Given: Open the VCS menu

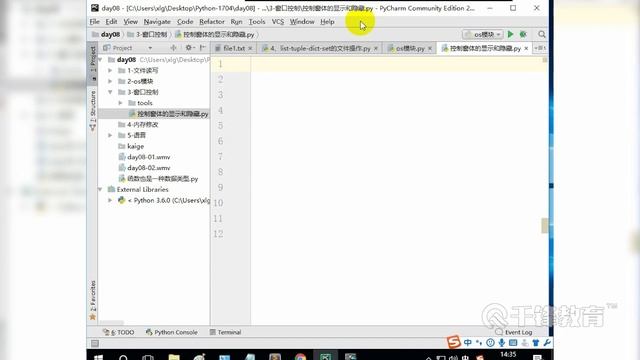Looking at the screenshot, I should 278,22.
